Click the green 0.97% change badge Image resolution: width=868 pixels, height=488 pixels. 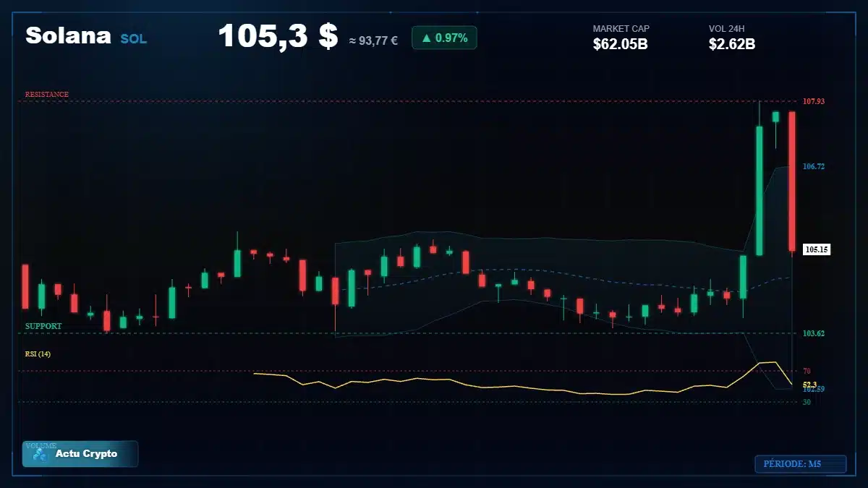pyautogui.click(x=444, y=38)
